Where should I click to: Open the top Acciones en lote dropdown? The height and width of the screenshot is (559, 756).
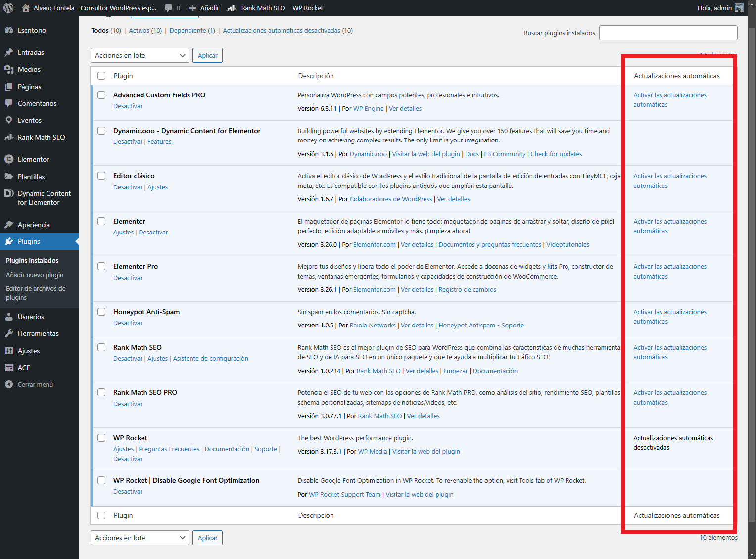point(140,55)
